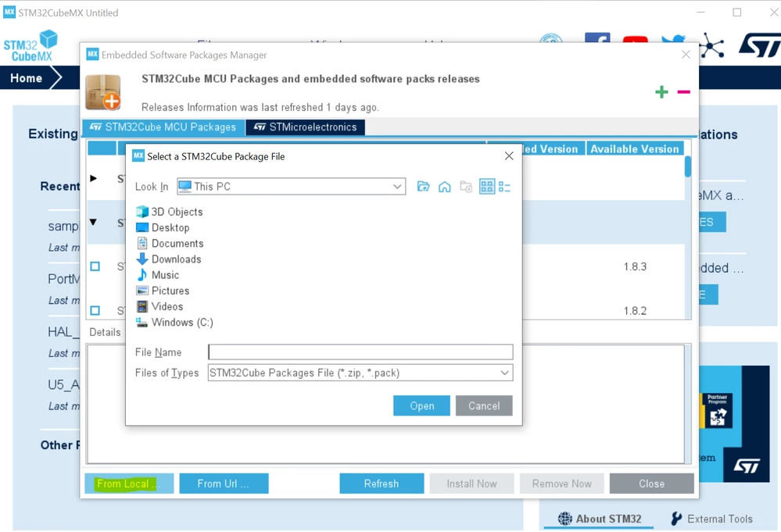Open the Files of Types dropdown

pos(504,373)
